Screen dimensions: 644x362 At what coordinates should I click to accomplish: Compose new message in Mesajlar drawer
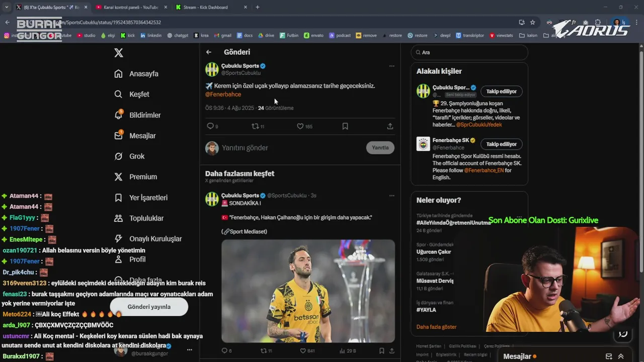point(609,356)
